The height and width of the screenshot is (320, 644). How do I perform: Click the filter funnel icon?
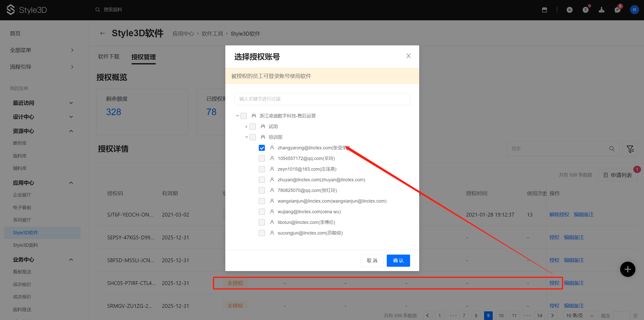(x=630, y=149)
